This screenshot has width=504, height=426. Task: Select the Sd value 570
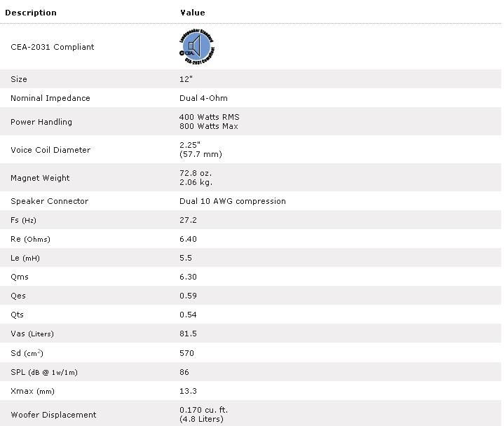tap(186, 353)
